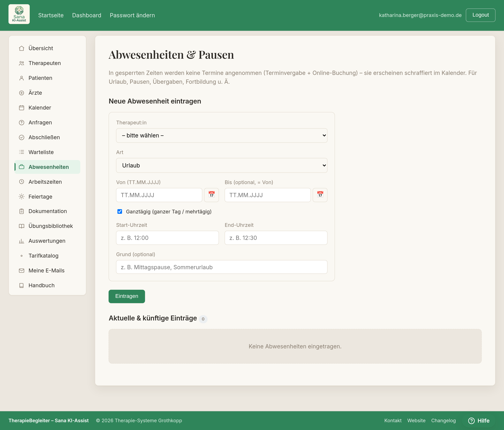Click the Arbeitszeiten clock icon
Image resolution: width=504 pixels, height=430 pixels.
(x=22, y=182)
